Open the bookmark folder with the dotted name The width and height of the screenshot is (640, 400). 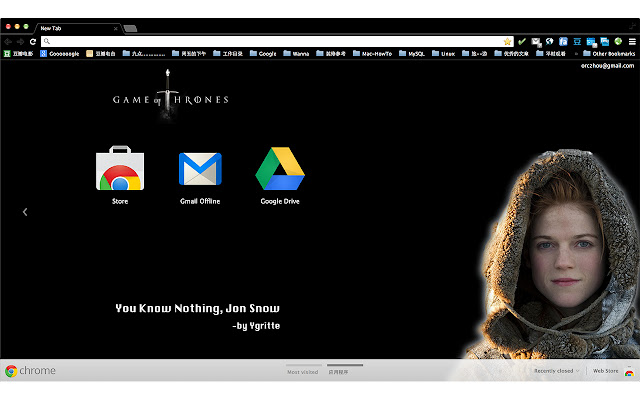[x=144, y=53]
